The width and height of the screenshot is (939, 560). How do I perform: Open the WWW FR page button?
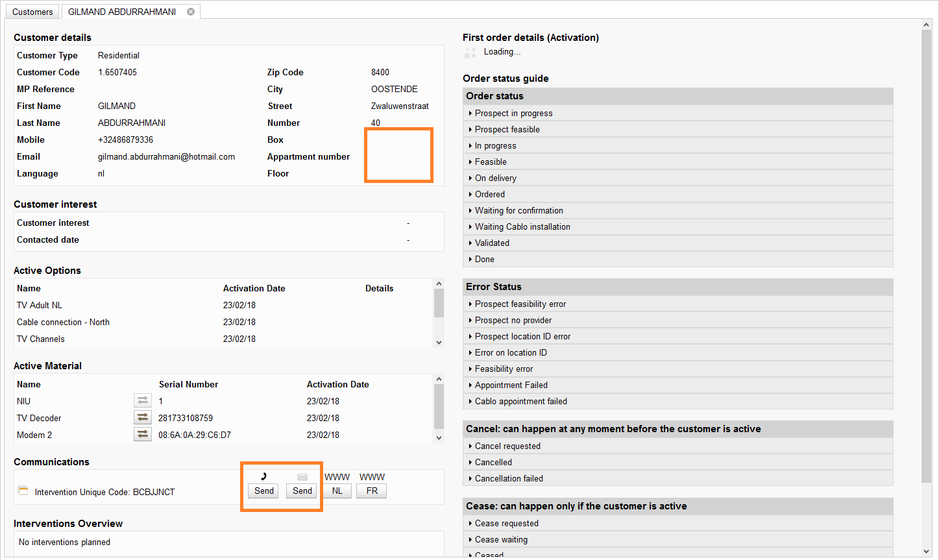(372, 491)
